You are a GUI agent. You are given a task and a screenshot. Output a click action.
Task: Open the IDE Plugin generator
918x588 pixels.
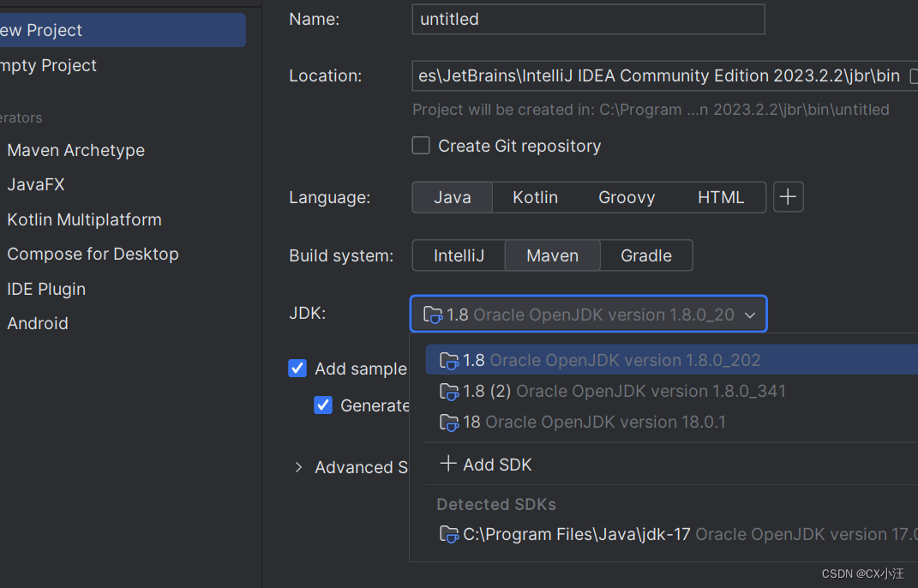46,289
